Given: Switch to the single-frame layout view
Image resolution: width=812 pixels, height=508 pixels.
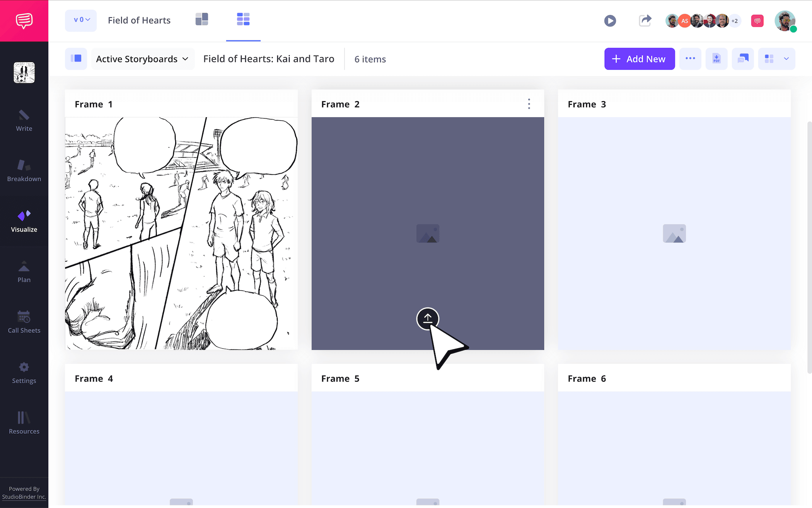Looking at the screenshot, I should click(x=201, y=19).
